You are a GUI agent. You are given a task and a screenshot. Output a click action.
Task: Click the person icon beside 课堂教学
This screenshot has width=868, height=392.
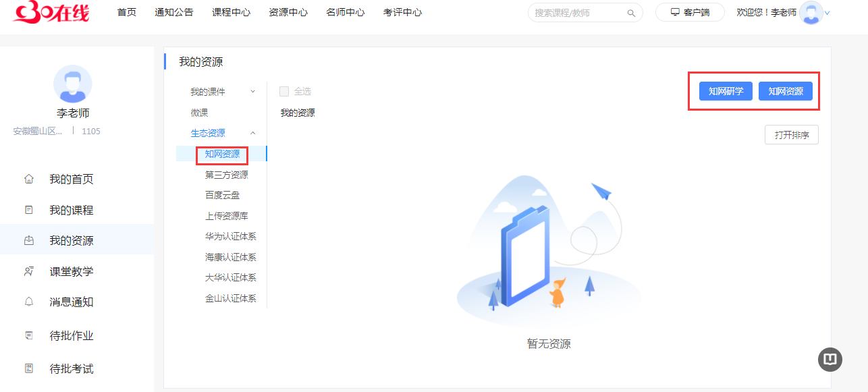[x=28, y=271]
